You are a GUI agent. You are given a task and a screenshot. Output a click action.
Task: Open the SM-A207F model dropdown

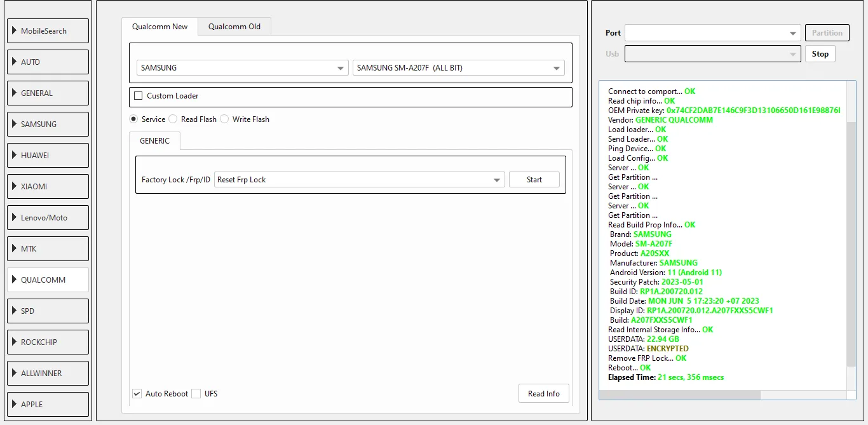pos(557,68)
